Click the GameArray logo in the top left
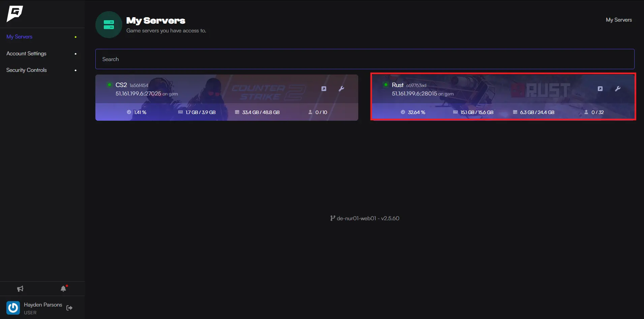644x319 pixels. pos(14,14)
